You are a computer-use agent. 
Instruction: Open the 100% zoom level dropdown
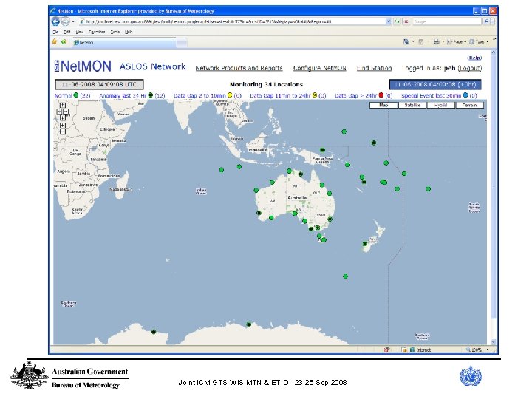pyautogui.click(x=488, y=349)
